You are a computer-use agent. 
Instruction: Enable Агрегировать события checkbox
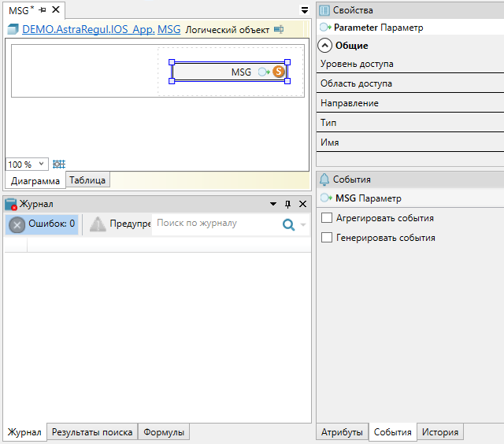pos(327,218)
